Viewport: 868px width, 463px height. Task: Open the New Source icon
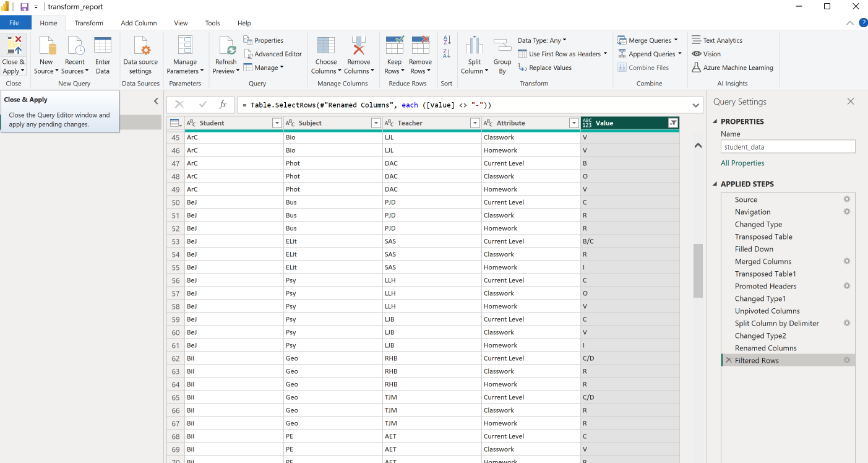tap(48, 46)
